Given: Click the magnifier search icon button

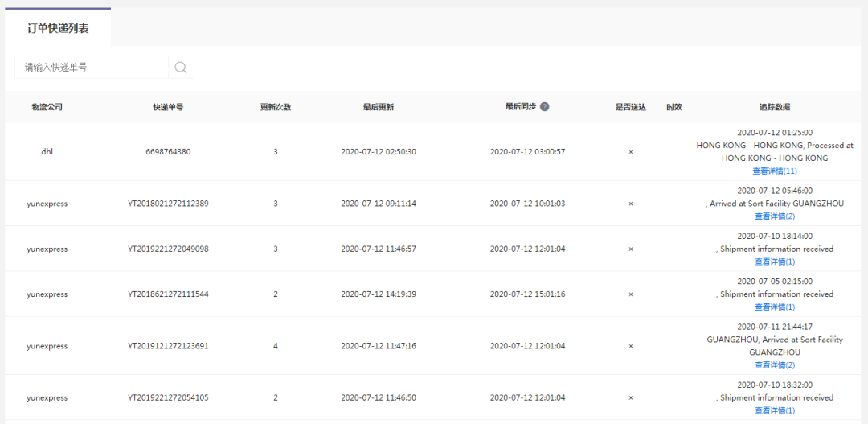Looking at the screenshot, I should tap(181, 67).
